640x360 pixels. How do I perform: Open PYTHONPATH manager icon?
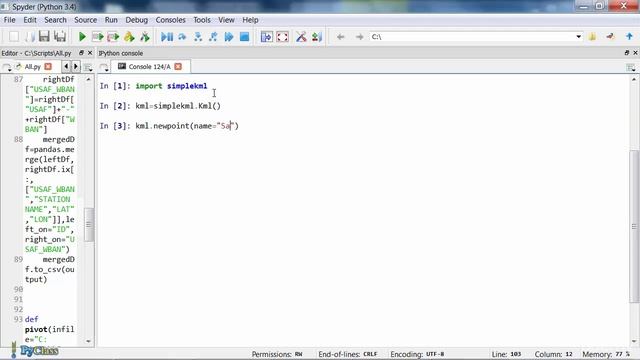pos(317,37)
